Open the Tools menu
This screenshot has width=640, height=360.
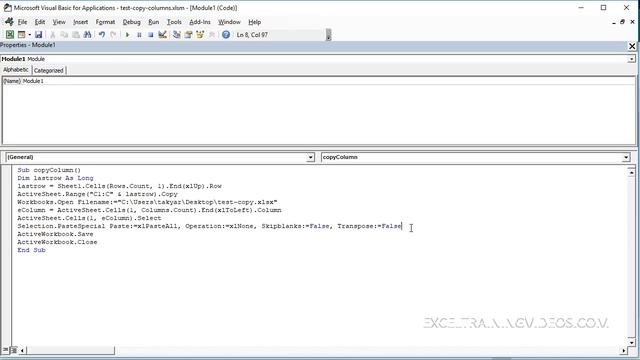[174, 22]
